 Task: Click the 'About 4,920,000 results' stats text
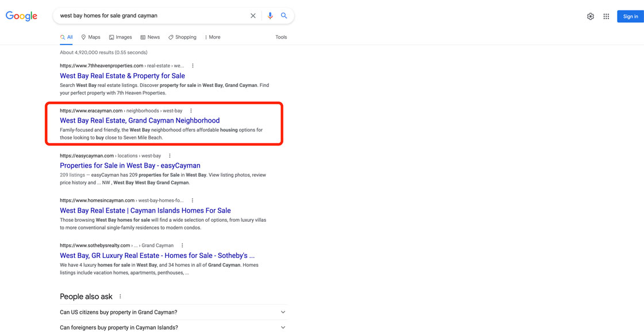pos(103,52)
